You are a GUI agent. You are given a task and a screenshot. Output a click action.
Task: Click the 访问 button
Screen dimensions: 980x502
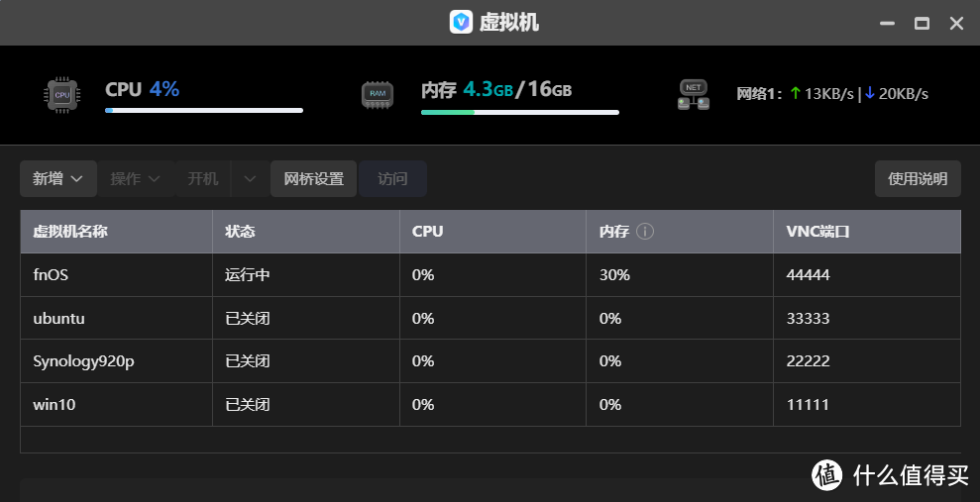(392, 179)
